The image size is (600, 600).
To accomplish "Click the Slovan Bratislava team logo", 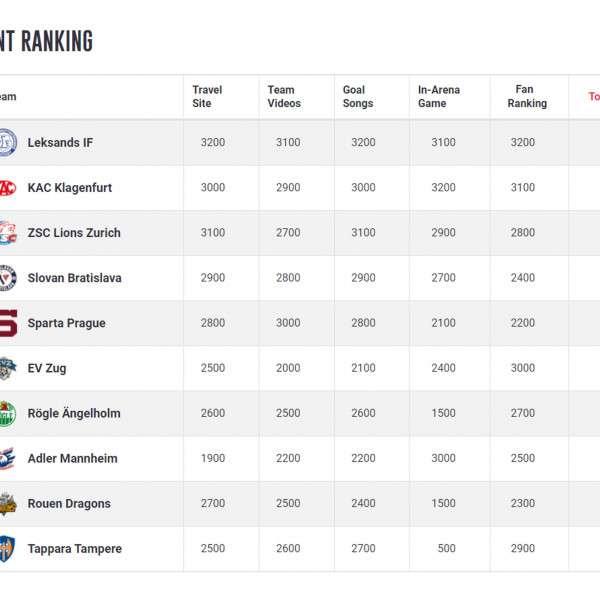I will click(7, 278).
